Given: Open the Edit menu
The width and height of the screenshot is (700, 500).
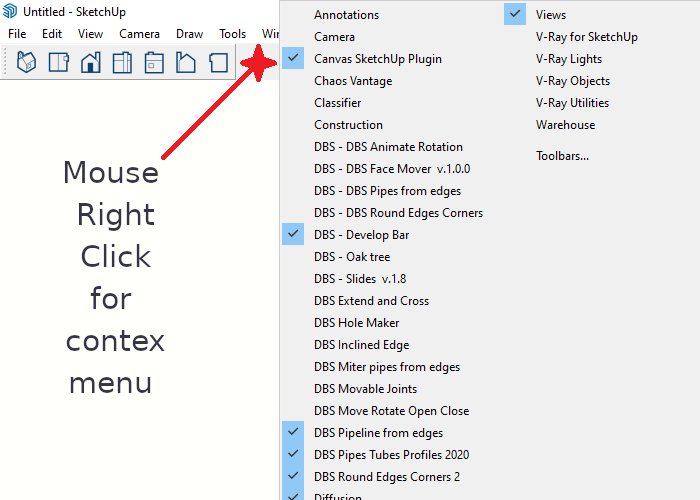Looking at the screenshot, I should (52, 34).
